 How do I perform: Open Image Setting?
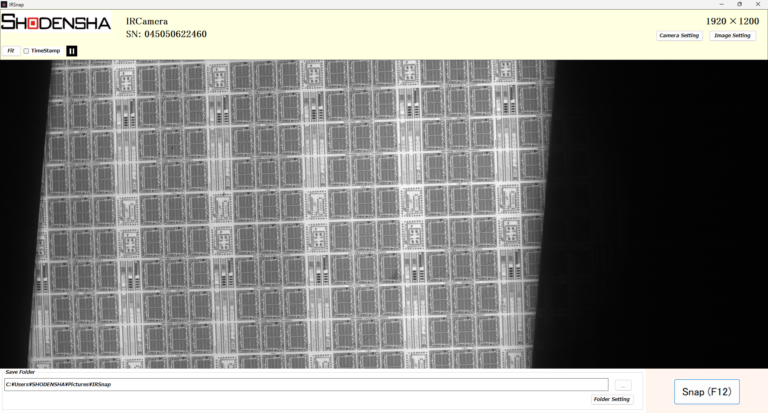pyautogui.click(x=732, y=35)
